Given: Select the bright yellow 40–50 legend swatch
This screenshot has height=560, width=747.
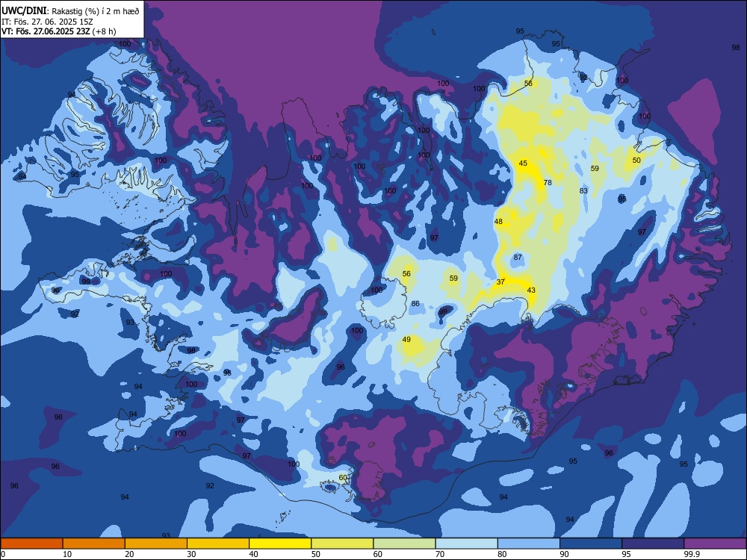Looking at the screenshot, I should tap(280, 544).
